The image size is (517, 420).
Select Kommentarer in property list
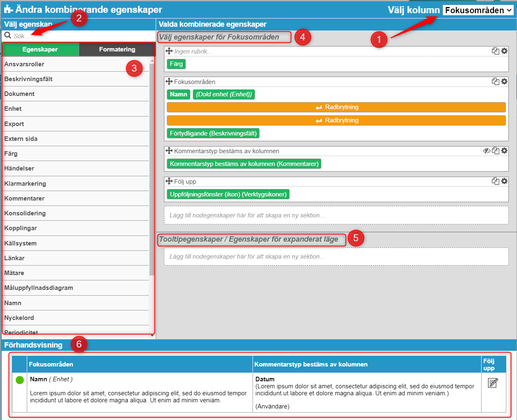pos(76,198)
